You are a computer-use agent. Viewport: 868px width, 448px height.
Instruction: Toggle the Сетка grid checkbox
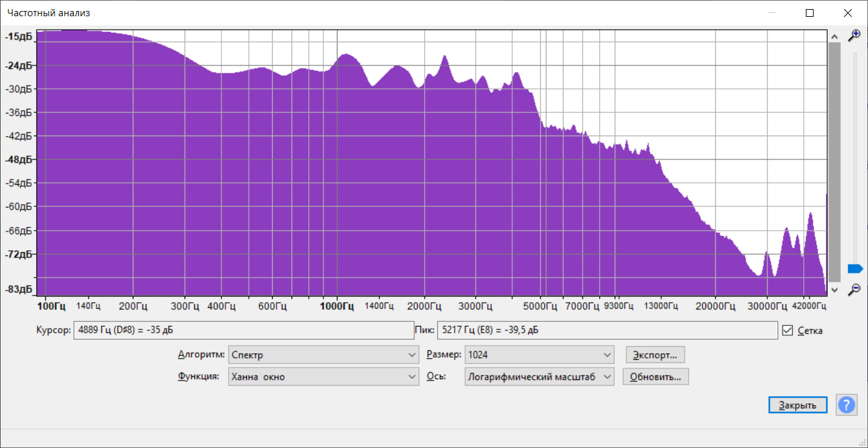(787, 330)
